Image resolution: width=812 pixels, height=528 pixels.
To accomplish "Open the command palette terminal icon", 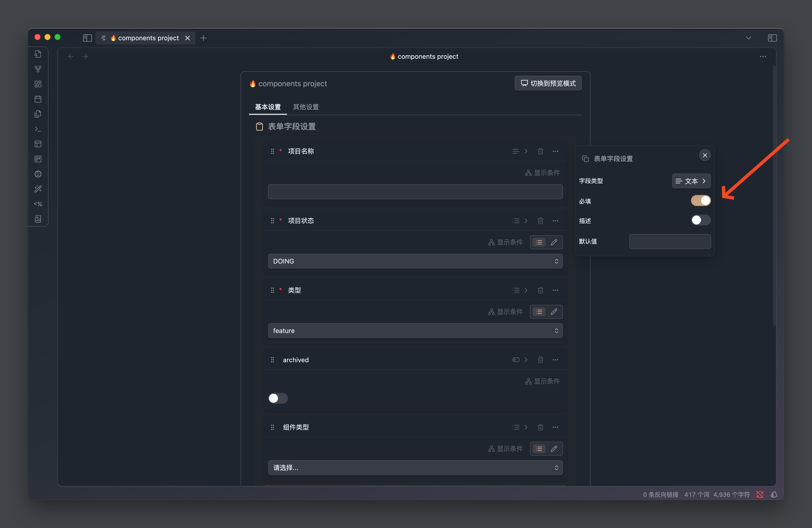I will click(38, 129).
